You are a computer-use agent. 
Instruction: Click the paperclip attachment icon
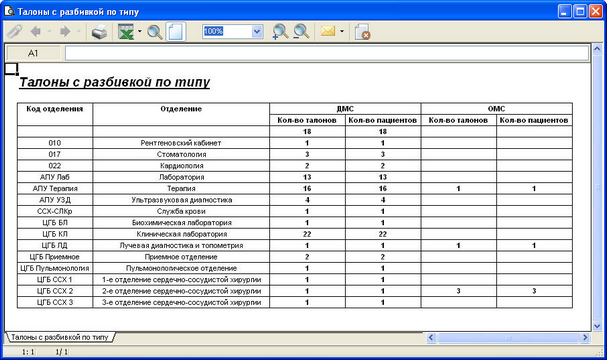coord(15,32)
